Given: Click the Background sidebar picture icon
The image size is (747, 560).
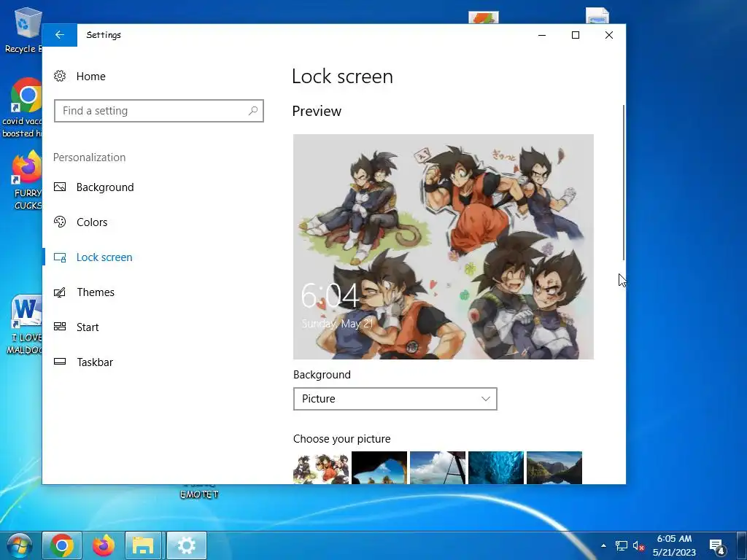Looking at the screenshot, I should click(x=60, y=187).
